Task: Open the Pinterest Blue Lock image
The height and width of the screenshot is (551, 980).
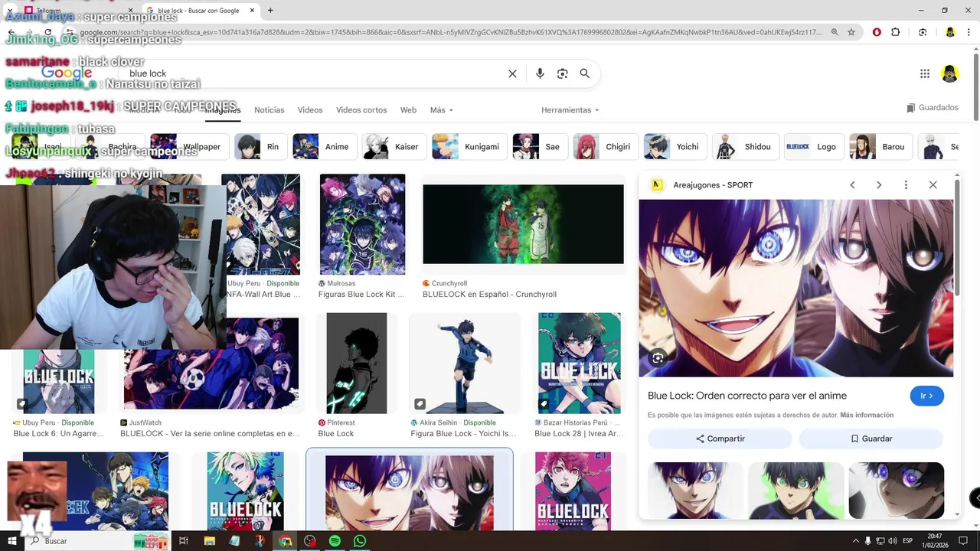Action: coord(357,363)
